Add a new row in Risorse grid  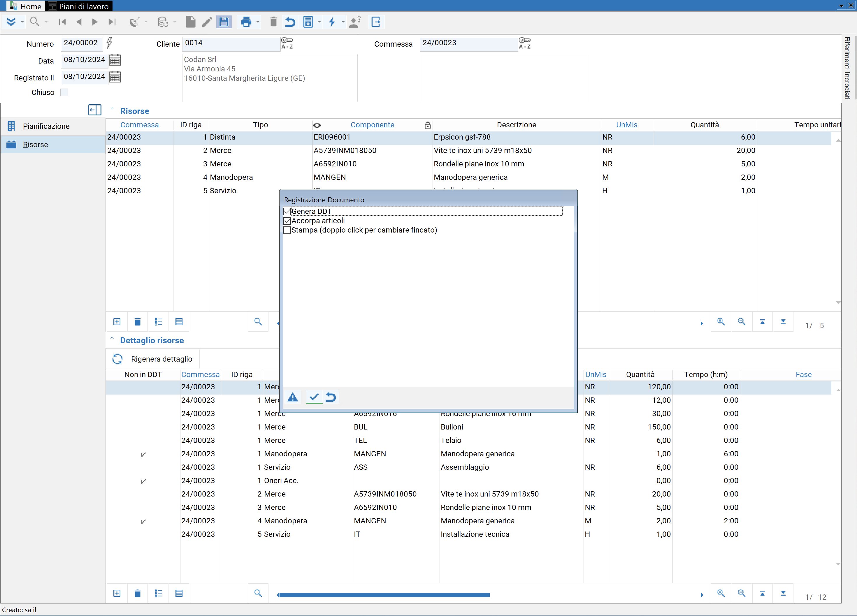[117, 322]
